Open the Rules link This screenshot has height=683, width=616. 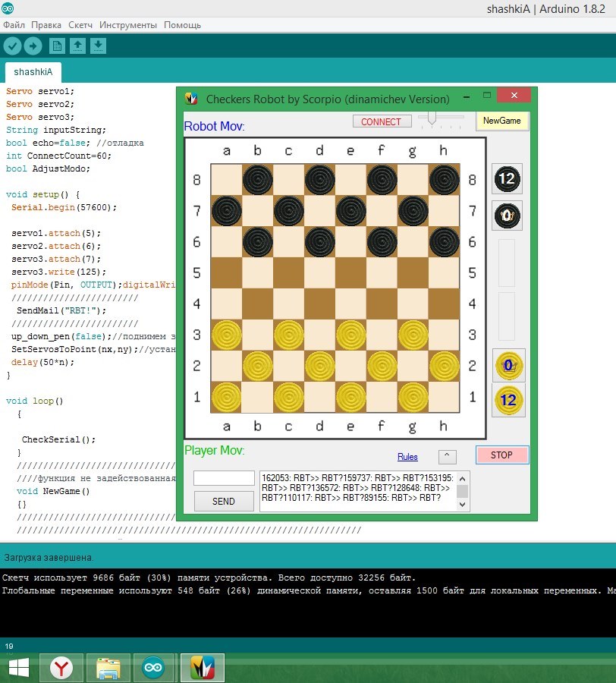pos(407,457)
